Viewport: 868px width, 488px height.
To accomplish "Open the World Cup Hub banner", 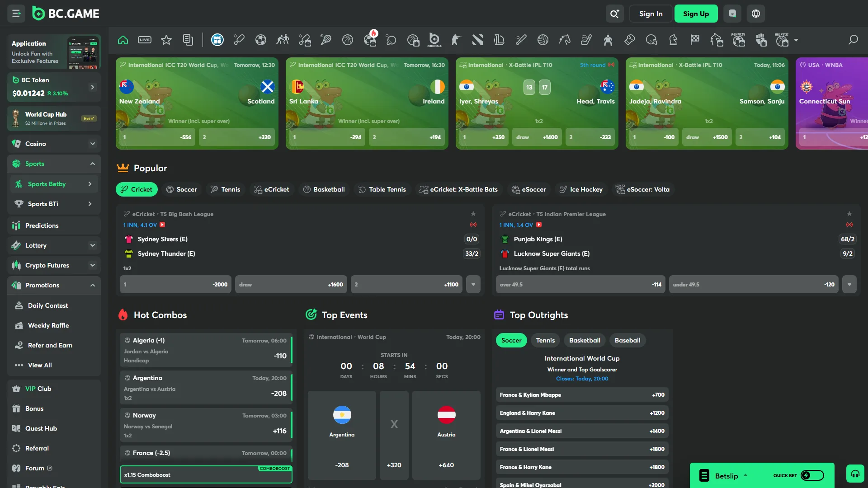I will point(54,118).
